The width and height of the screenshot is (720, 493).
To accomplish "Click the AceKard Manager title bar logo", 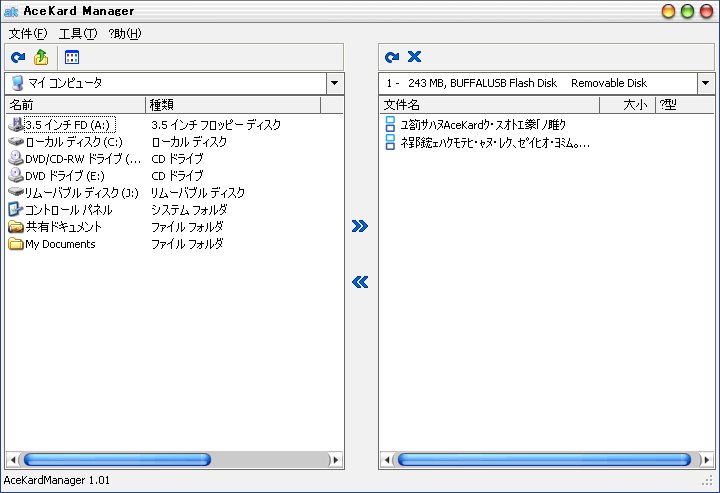I will pos(11,11).
